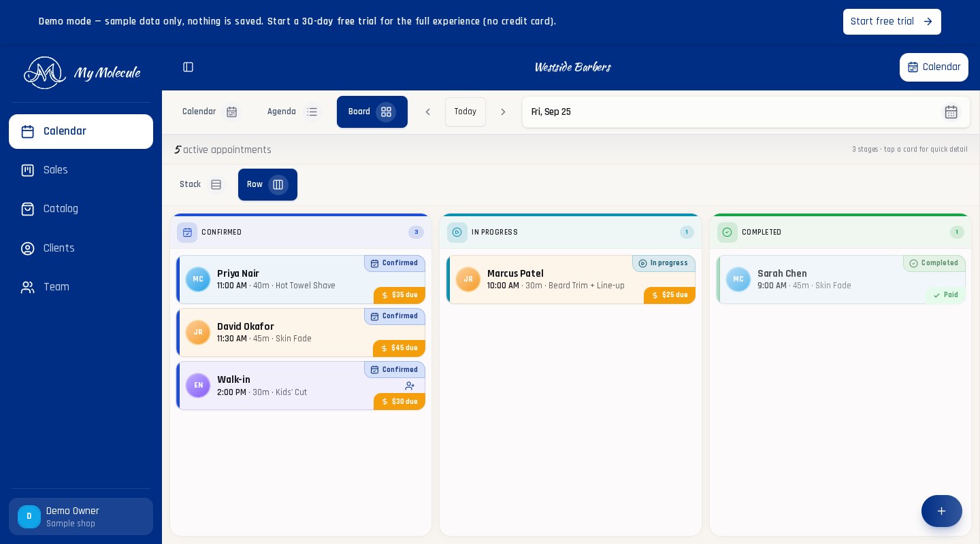980x544 pixels.
Task: Click the Confirmed column header icon
Action: pos(187,233)
